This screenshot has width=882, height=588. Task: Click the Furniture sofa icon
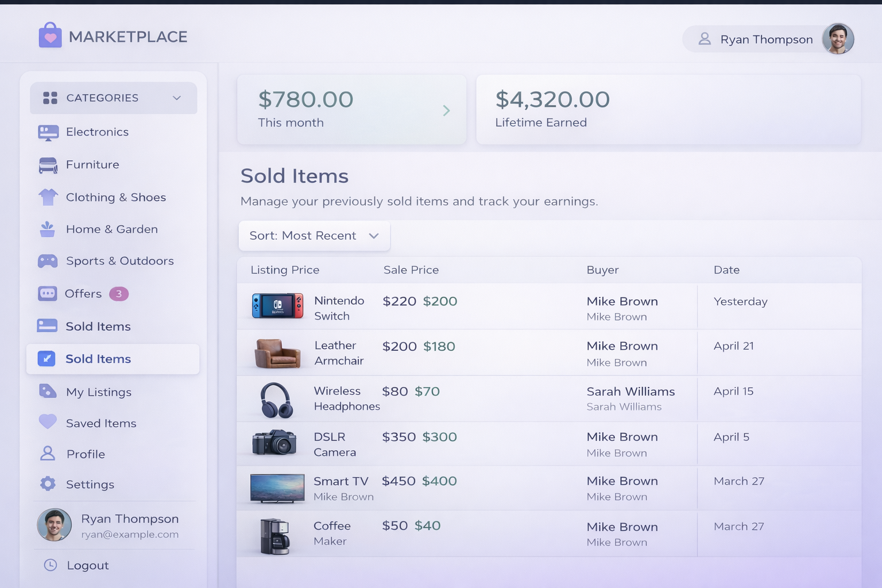(x=48, y=165)
